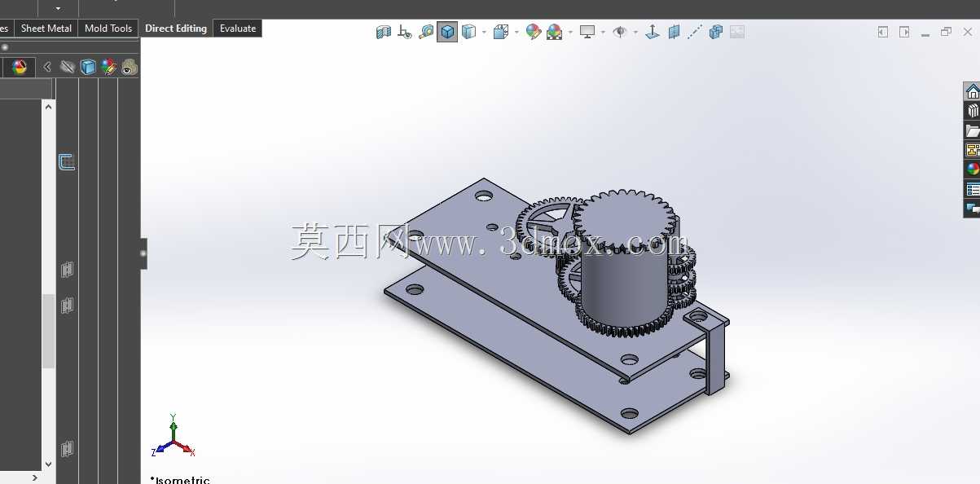Click the greyed image icon in view toolbar
The width and height of the screenshot is (980, 484).
[737, 32]
